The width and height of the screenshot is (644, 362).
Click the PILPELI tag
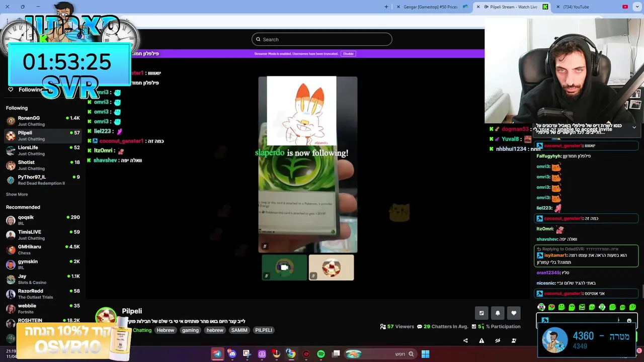point(264,330)
